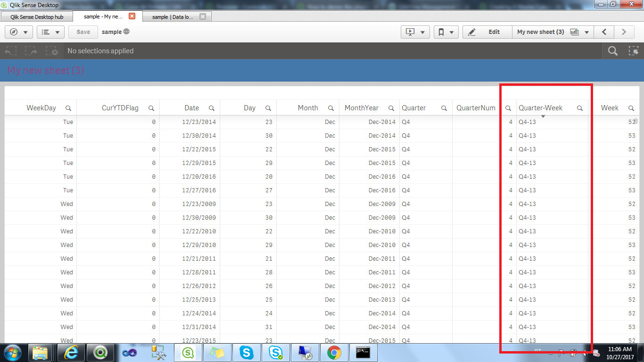
Task: Close the 'sample | Data lo...' tab
Action: (203, 16)
